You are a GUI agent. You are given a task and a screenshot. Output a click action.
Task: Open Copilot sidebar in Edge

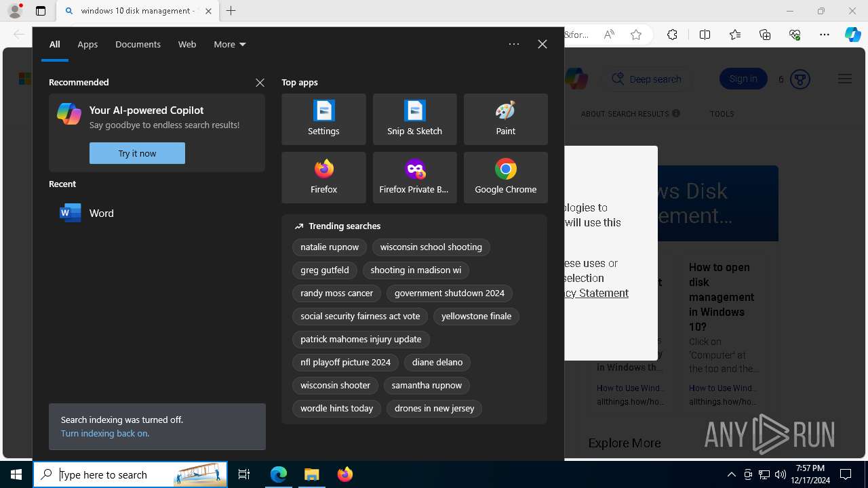click(x=853, y=35)
